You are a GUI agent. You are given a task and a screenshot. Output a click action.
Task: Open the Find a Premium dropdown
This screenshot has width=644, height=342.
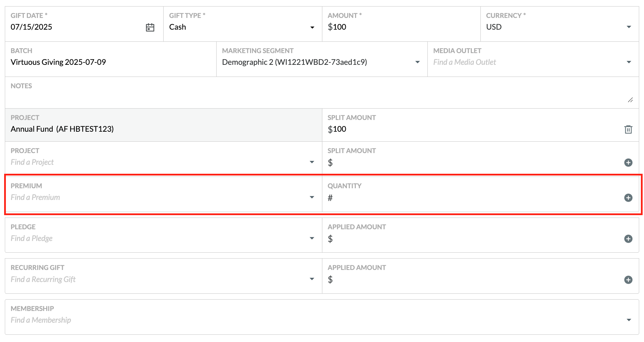(x=312, y=197)
